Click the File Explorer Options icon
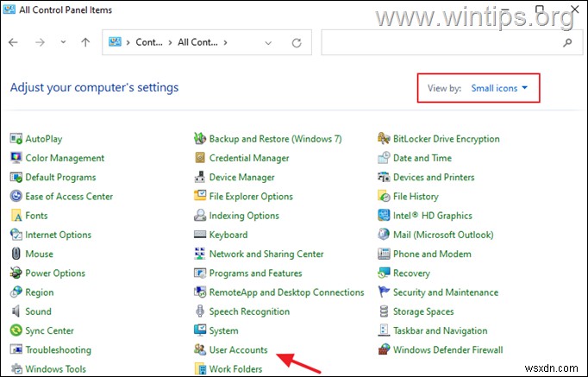 pyautogui.click(x=200, y=196)
